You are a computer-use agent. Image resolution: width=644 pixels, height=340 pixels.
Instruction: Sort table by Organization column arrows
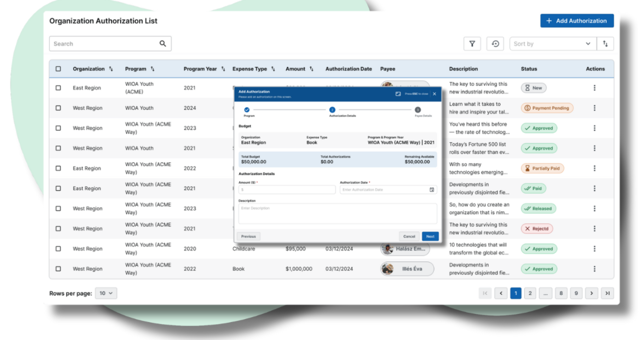coord(111,69)
